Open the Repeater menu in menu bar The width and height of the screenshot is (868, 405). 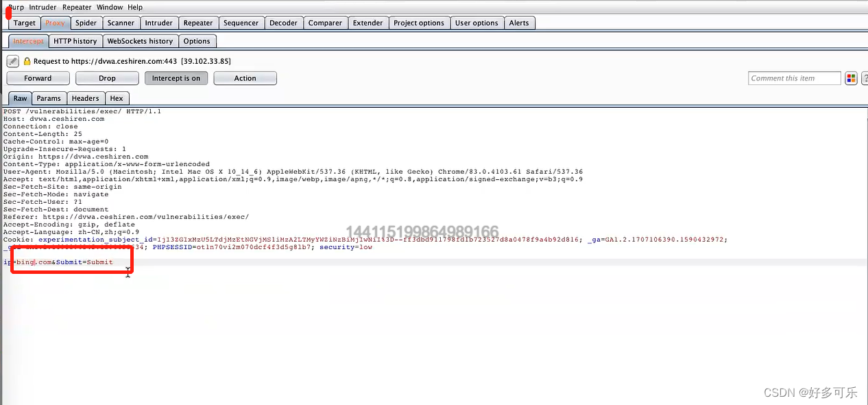coord(77,7)
